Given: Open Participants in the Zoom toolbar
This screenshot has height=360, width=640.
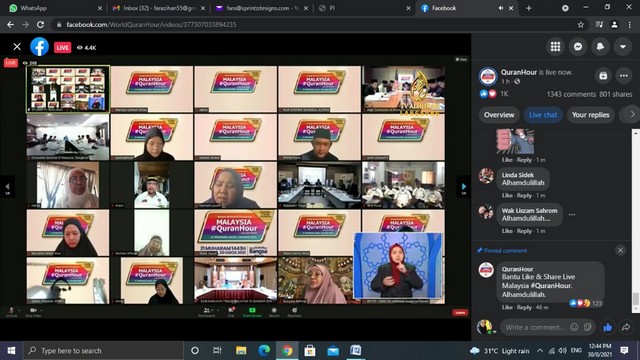Looking at the screenshot, I should pyautogui.click(x=207, y=312).
